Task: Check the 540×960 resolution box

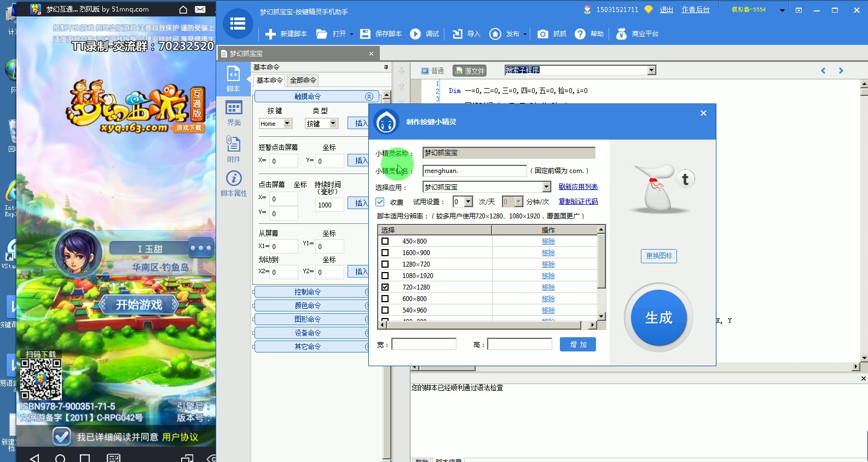Action: (385, 310)
